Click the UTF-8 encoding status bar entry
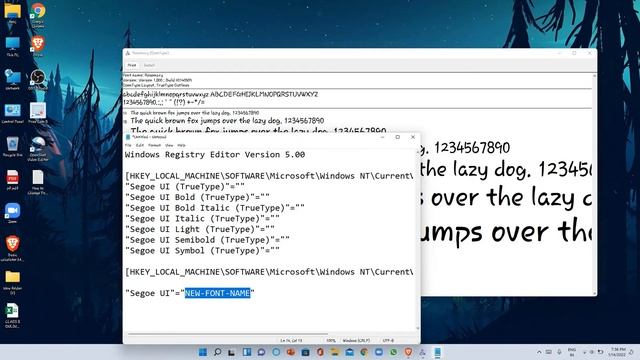The height and width of the screenshot is (360, 640). tap(388, 340)
